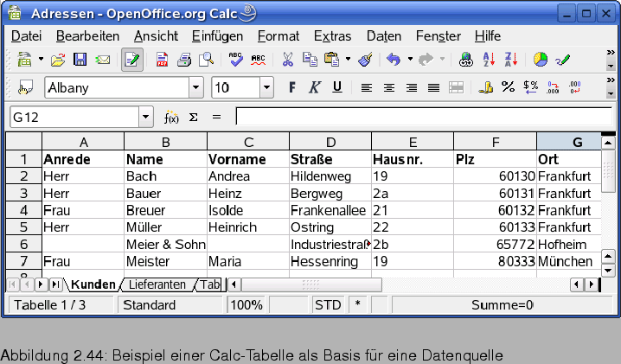Image resolution: width=621 pixels, height=364 pixels.
Task: Click the Sum sigma icon
Action: (193, 118)
